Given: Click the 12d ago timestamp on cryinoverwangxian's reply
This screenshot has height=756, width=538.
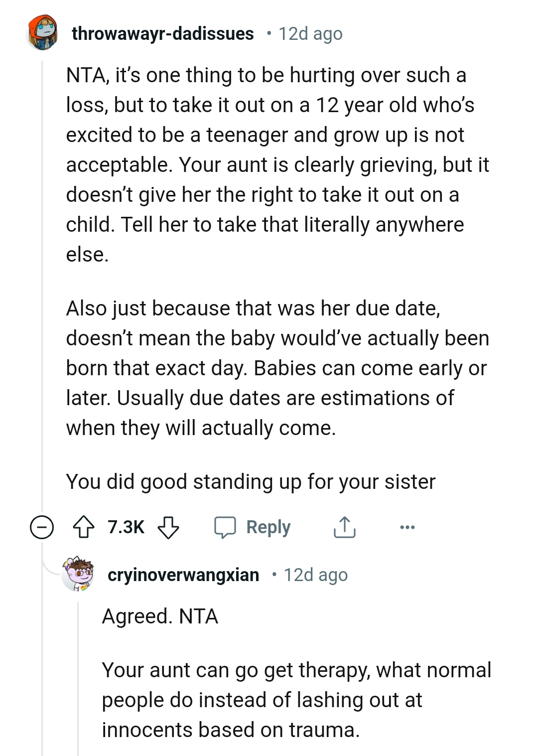Looking at the screenshot, I should coord(315,575).
